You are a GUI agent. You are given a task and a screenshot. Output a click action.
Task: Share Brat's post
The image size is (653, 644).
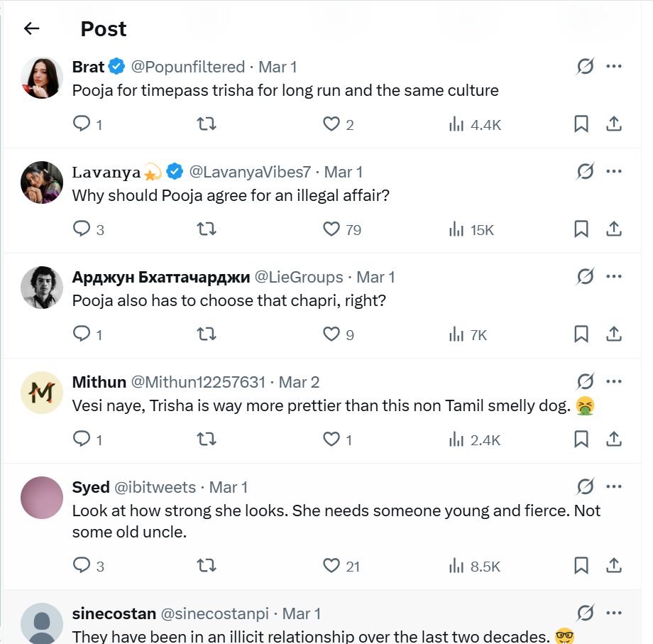(x=614, y=124)
